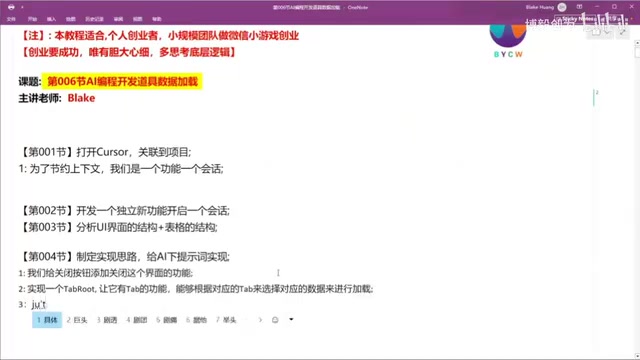Click the Blake Huang account name
Viewport: 640px width, 360px height.
point(540,7)
